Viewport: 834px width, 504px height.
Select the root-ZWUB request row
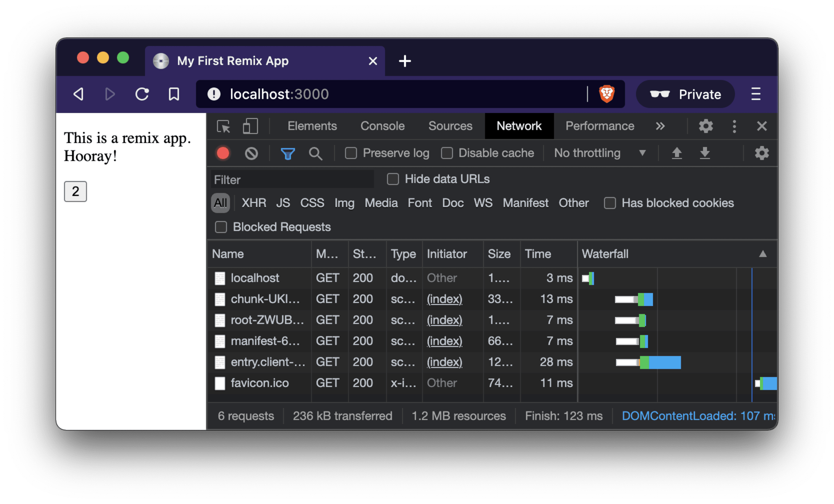click(x=492, y=320)
